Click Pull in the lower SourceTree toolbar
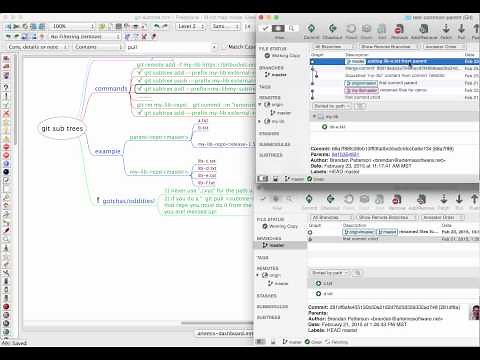Screen dimensions: 480x360 pyautogui.click(x=459, y=202)
